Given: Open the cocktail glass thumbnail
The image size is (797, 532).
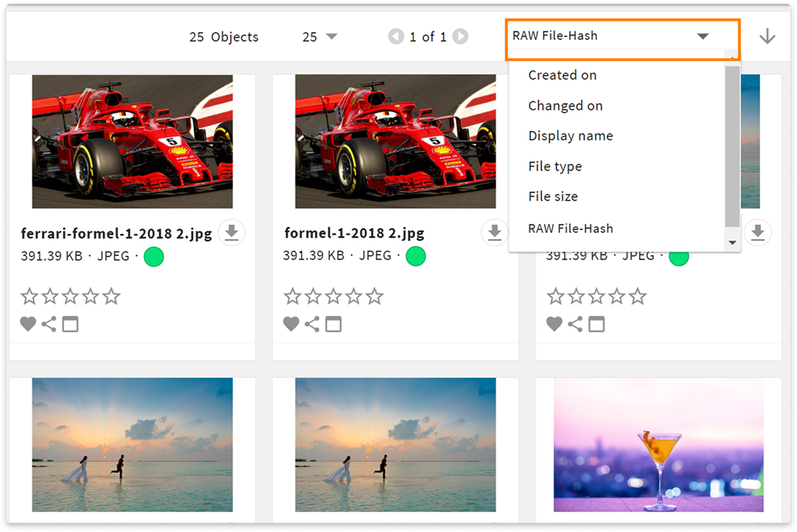Looking at the screenshot, I should (659, 445).
